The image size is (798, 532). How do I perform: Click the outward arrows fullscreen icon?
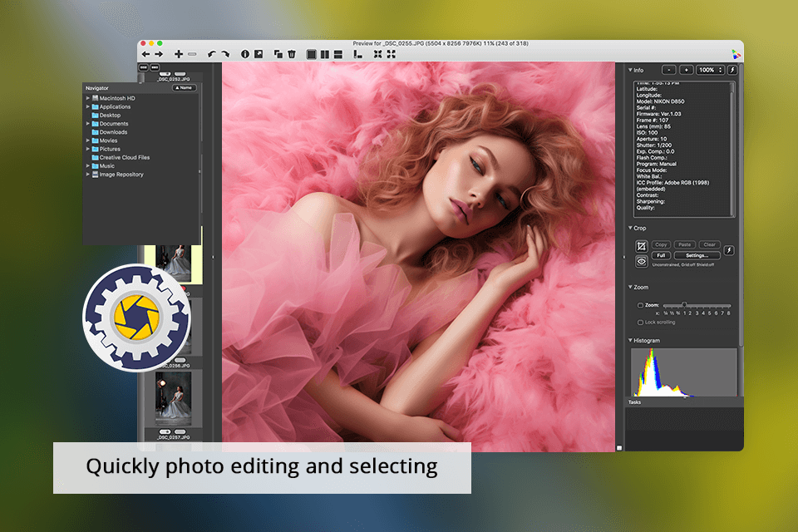click(x=391, y=54)
